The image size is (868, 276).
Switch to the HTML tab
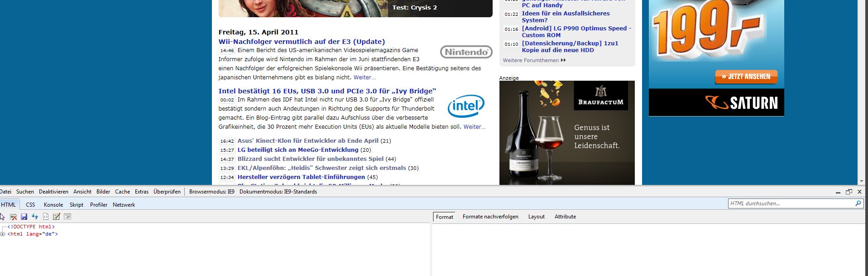pyautogui.click(x=9, y=205)
